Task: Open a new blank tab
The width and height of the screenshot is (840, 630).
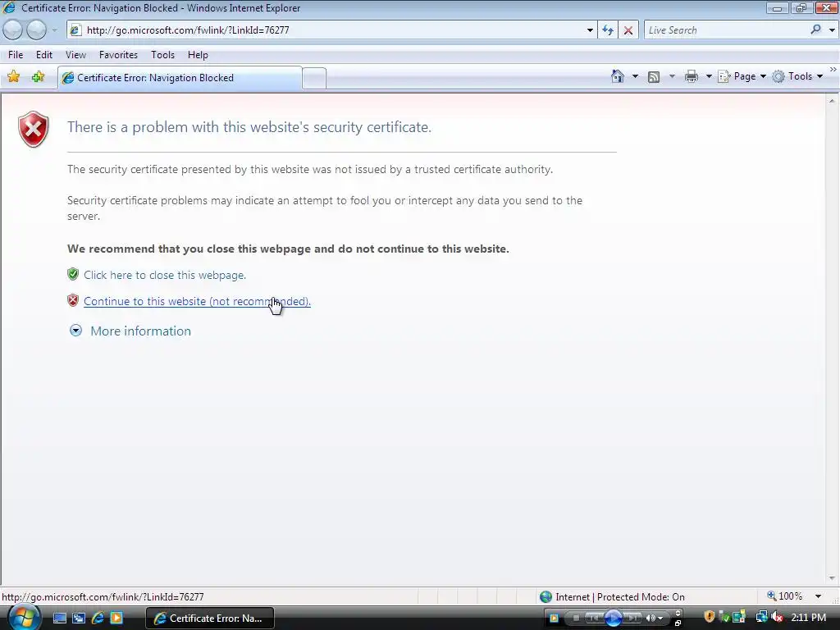Action: [314, 78]
